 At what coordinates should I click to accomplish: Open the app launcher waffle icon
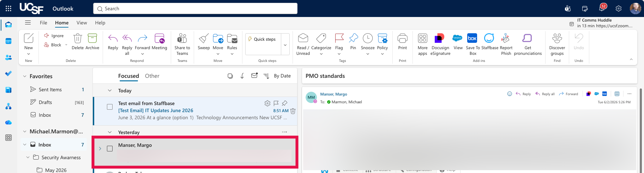click(8, 8)
